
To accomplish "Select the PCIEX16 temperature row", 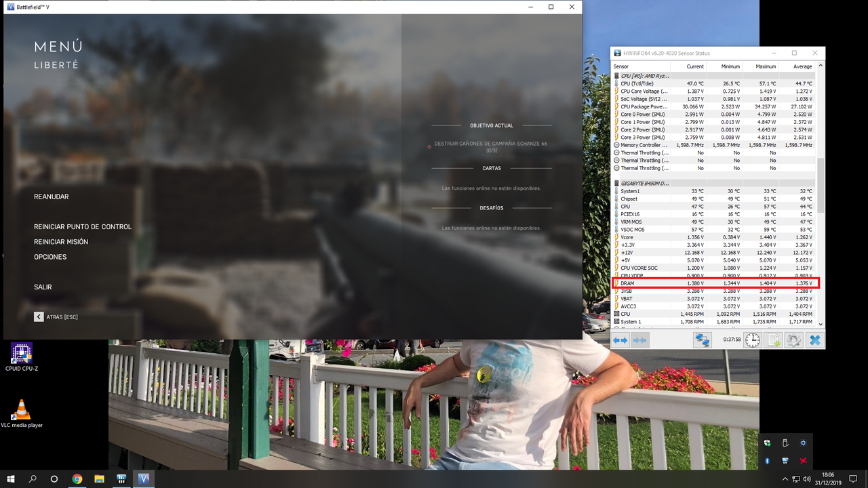I will tap(713, 214).
